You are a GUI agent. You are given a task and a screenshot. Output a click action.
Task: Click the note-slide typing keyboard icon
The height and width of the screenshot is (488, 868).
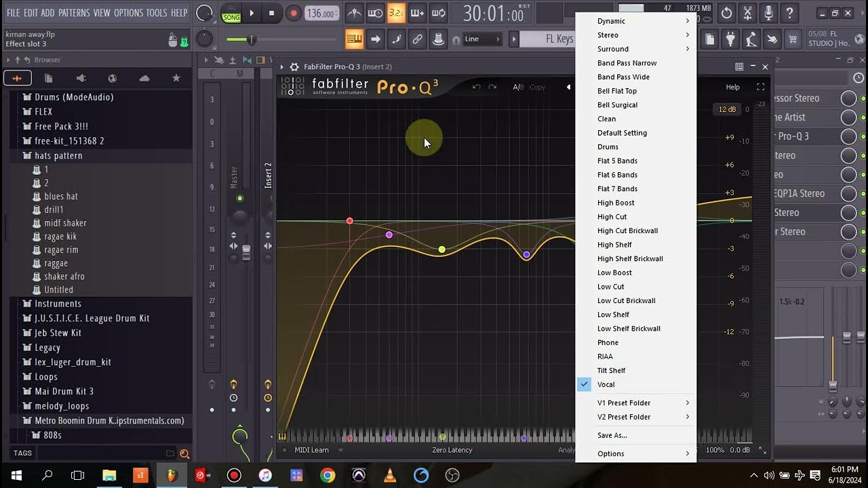396,39
